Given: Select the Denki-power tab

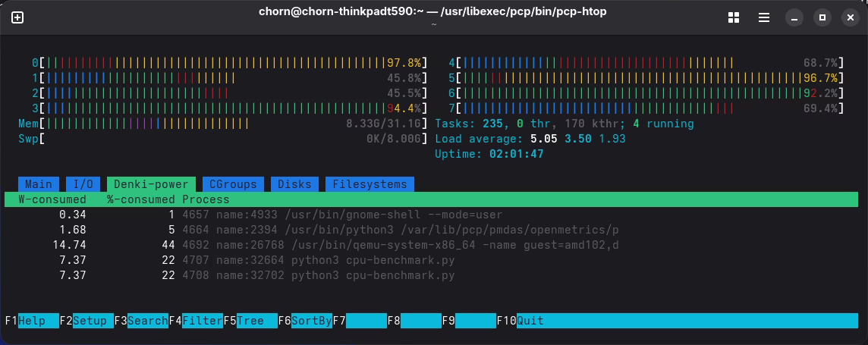Looking at the screenshot, I should pyautogui.click(x=151, y=184).
